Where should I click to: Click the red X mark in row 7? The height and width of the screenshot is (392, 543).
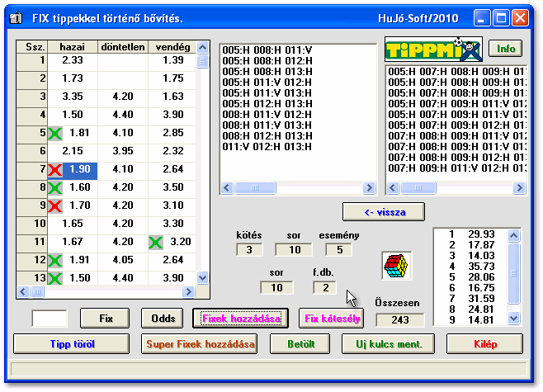(55, 170)
